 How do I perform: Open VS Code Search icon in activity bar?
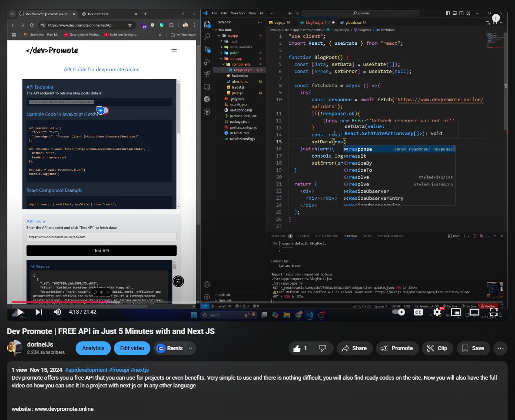point(207,36)
